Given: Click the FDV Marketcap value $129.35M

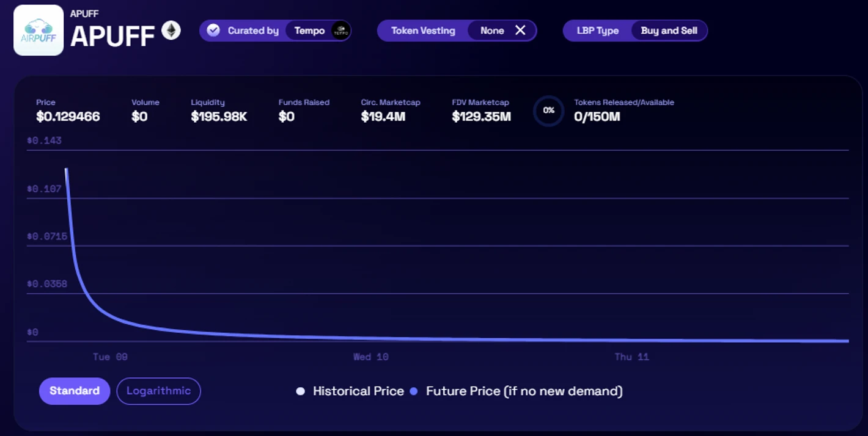Looking at the screenshot, I should click(x=481, y=117).
